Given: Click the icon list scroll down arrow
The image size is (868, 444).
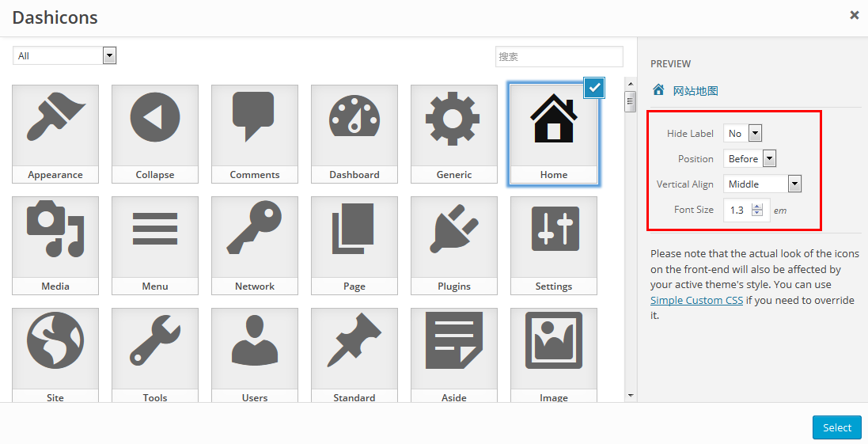Looking at the screenshot, I should [631, 395].
